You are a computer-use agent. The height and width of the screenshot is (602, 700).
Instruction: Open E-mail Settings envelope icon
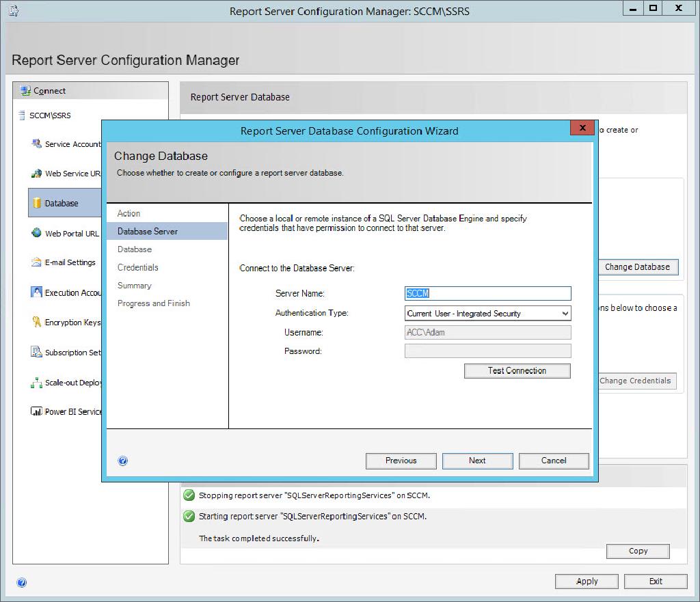click(36, 262)
